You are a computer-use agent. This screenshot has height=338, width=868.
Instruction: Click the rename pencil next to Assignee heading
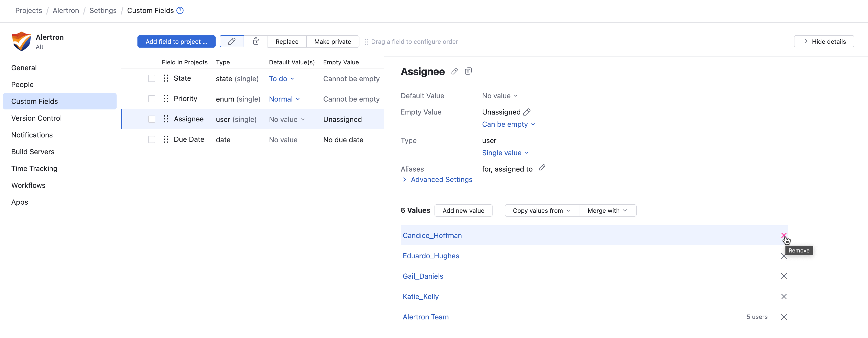tap(454, 72)
